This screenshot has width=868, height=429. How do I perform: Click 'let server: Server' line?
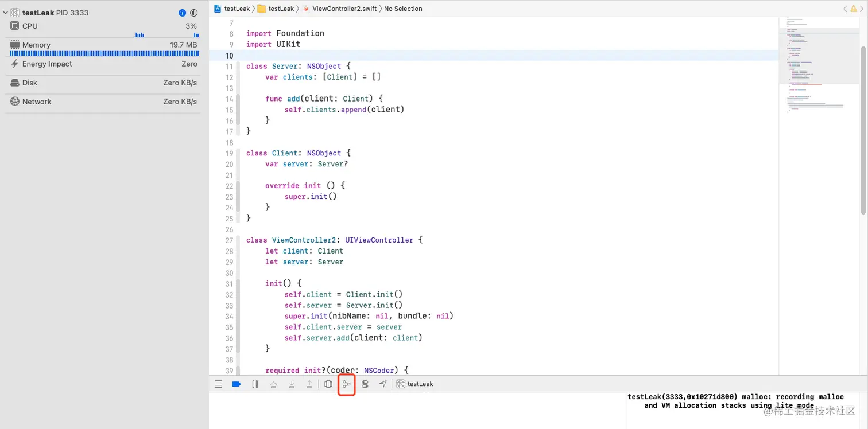[304, 262]
